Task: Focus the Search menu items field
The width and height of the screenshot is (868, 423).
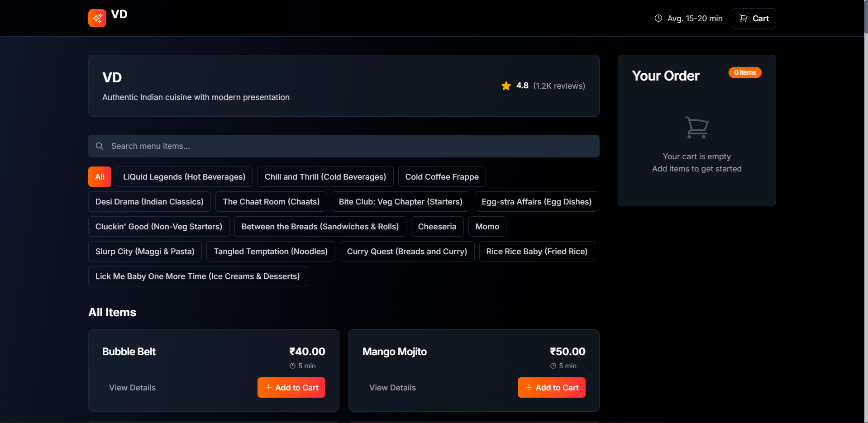Action: pos(344,146)
